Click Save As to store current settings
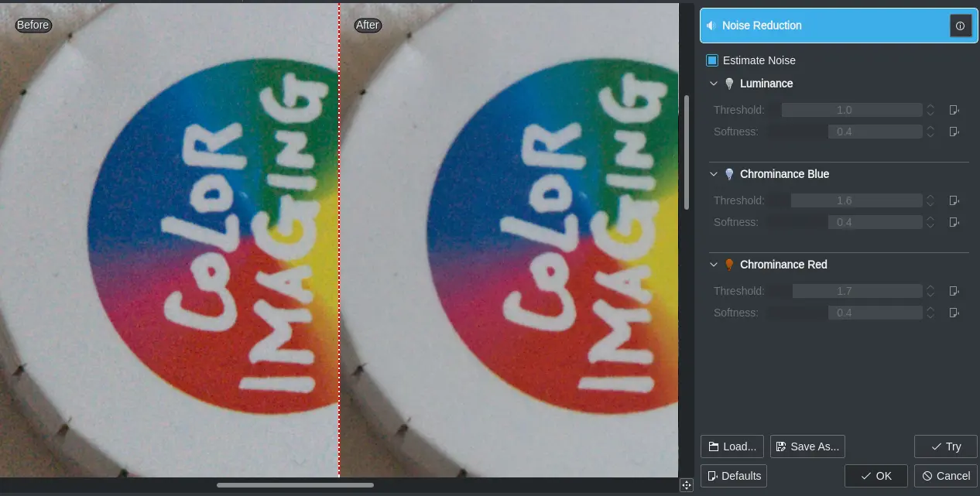Image resolution: width=980 pixels, height=496 pixels. [807, 446]
